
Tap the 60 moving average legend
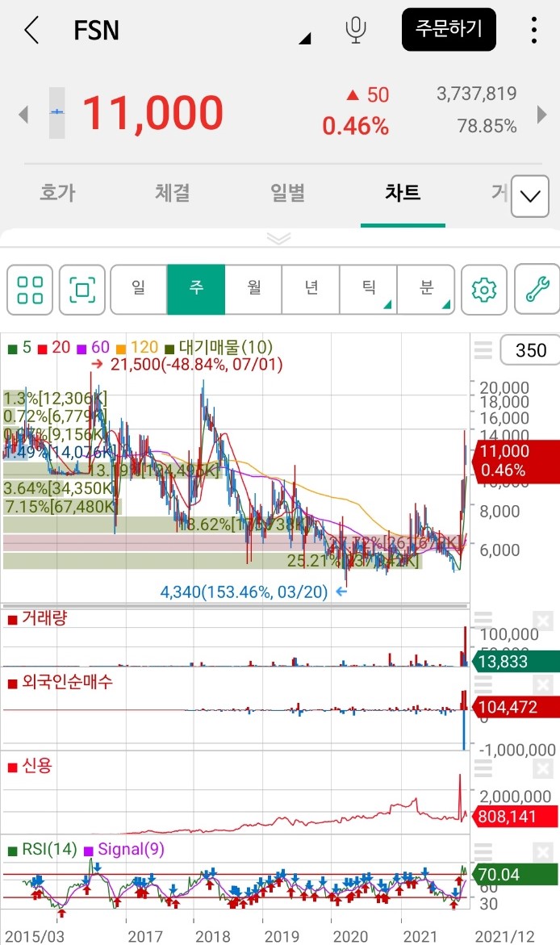[x=94, y=347]
